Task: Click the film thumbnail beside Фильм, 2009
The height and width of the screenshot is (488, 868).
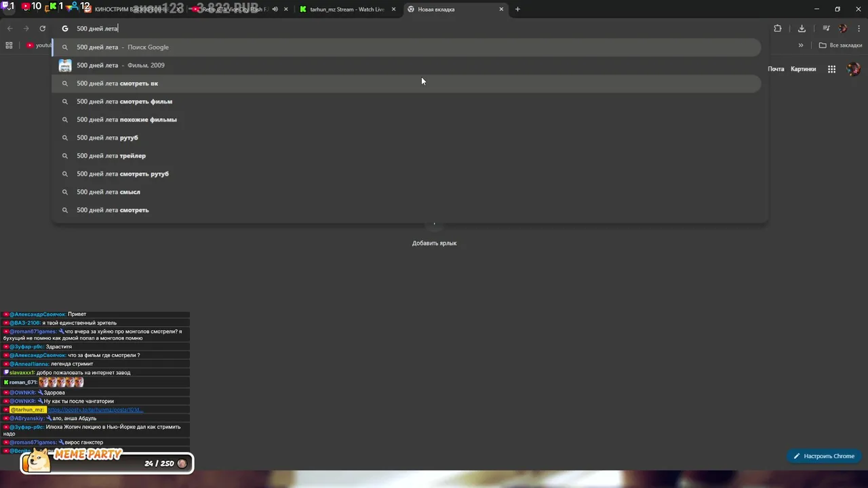Action: [x=65, y=65]
